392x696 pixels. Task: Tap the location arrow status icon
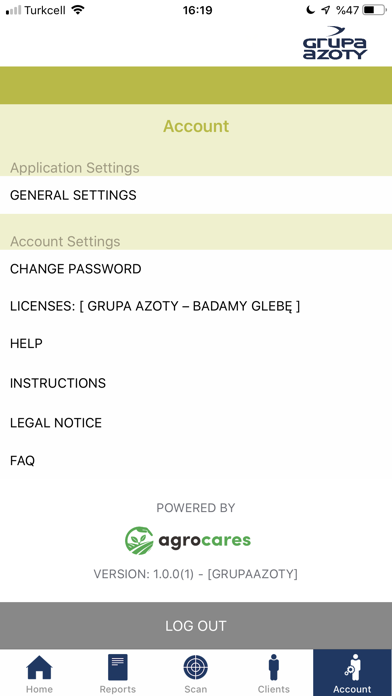(326, 10)
